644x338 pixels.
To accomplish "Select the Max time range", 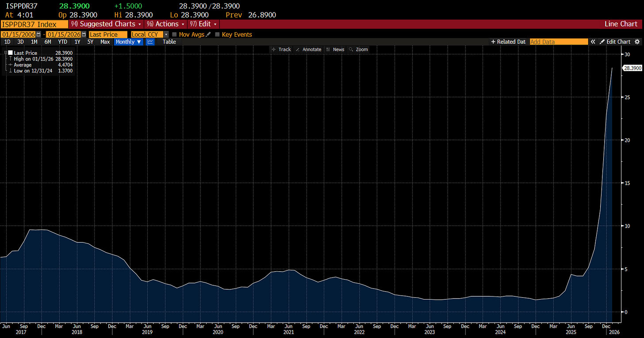I will pyautogui.click(x=105, y=42).
